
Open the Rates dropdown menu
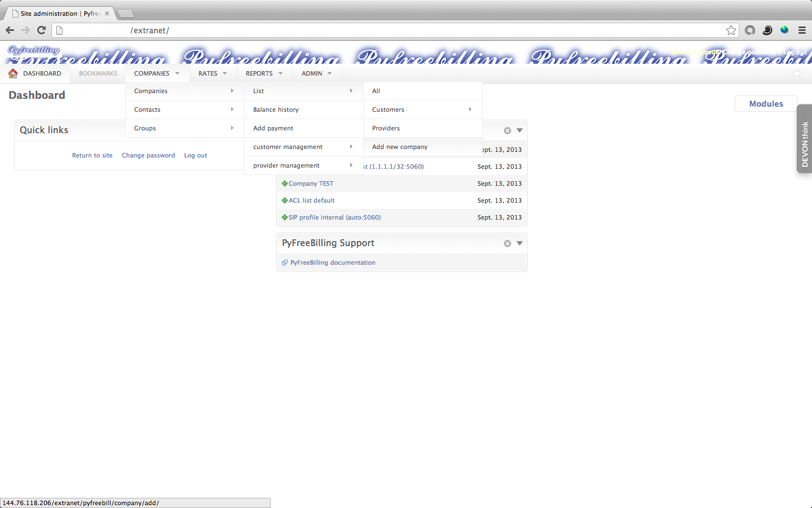coord(213,73)
